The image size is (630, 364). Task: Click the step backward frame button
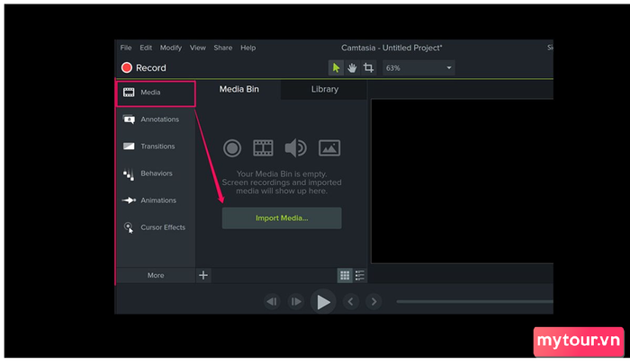272,301
